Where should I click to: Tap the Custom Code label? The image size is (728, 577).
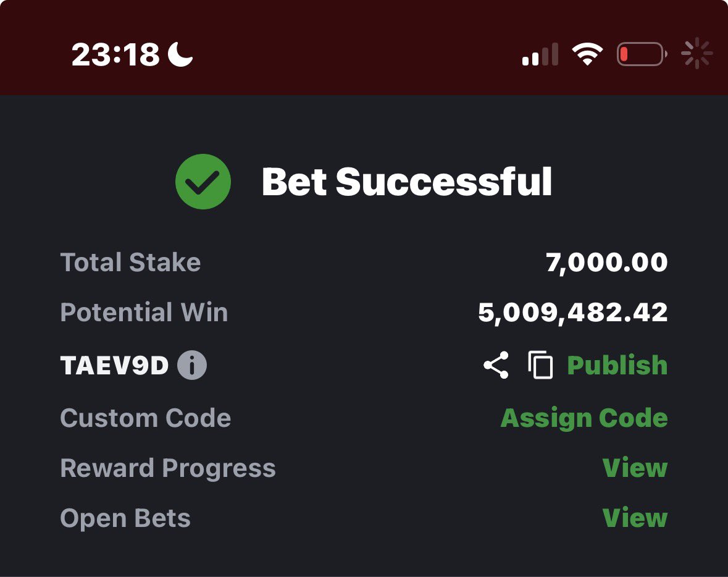(146, 418)
